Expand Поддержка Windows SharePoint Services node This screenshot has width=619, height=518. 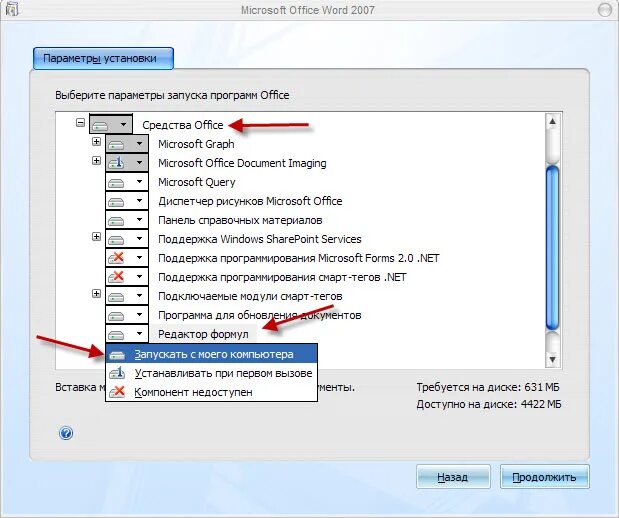96,237
